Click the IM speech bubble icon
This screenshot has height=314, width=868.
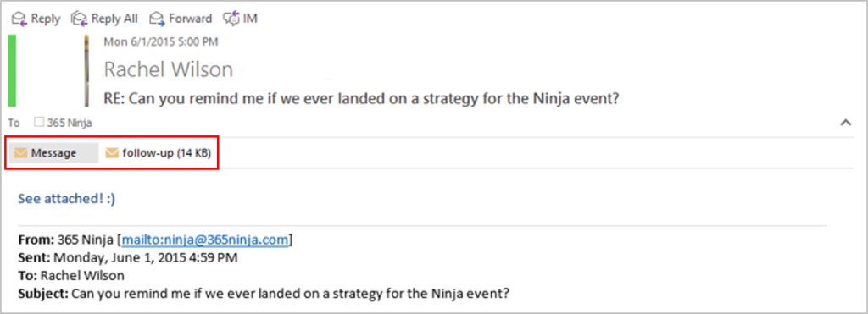(x=231, y=19)
